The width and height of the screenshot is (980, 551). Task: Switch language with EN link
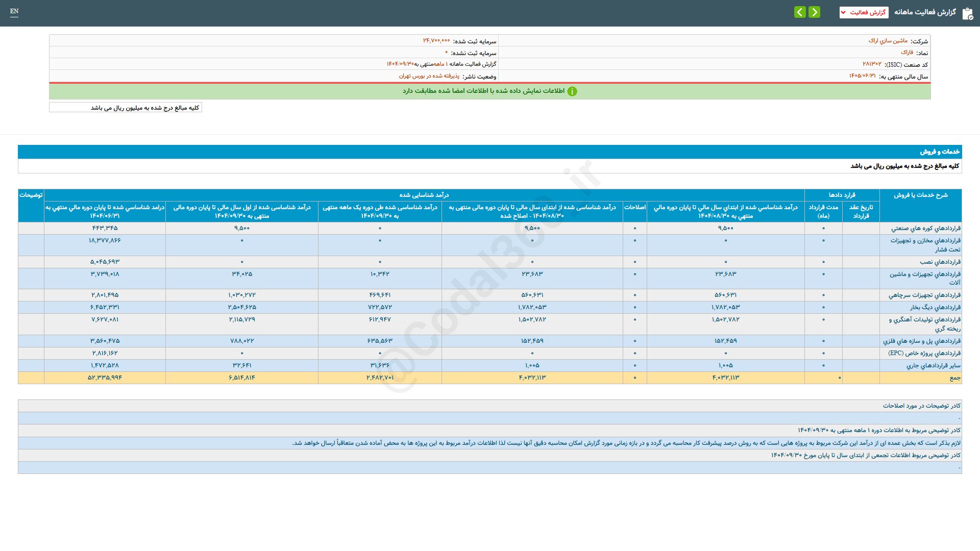point(14,11)
